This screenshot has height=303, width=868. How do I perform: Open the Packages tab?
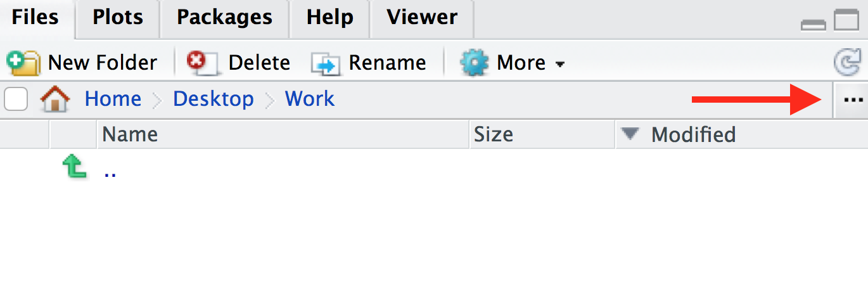coord(224,17)
